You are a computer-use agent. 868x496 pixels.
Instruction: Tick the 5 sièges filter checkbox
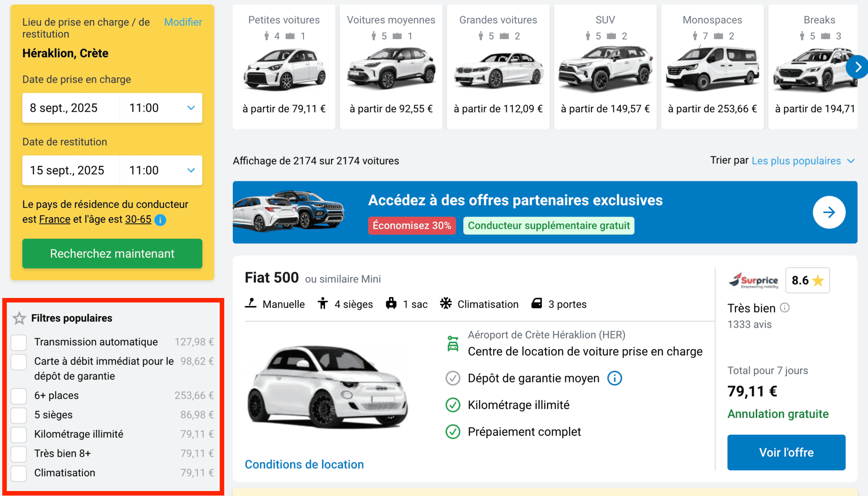[19, 415]
